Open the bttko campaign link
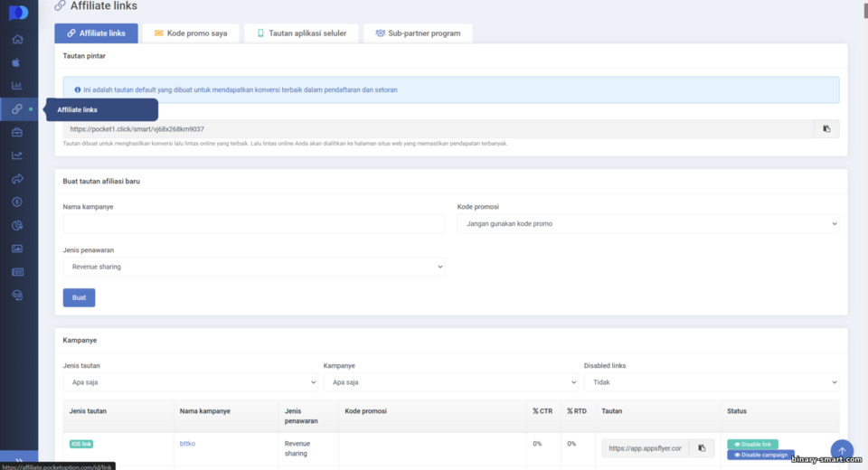Image resolution: width=868 pixels, height=470 pixels. 188,444
